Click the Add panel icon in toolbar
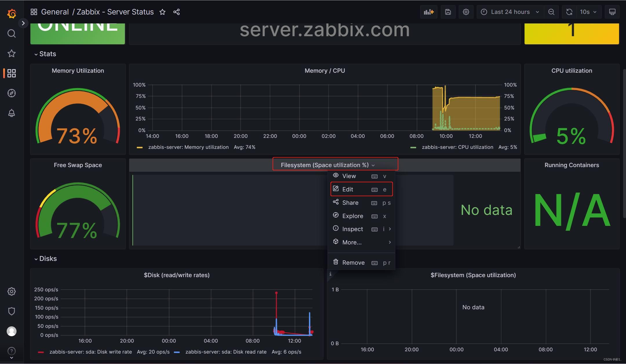Viewport: 626px width, 364px height. tap(429, 12)
